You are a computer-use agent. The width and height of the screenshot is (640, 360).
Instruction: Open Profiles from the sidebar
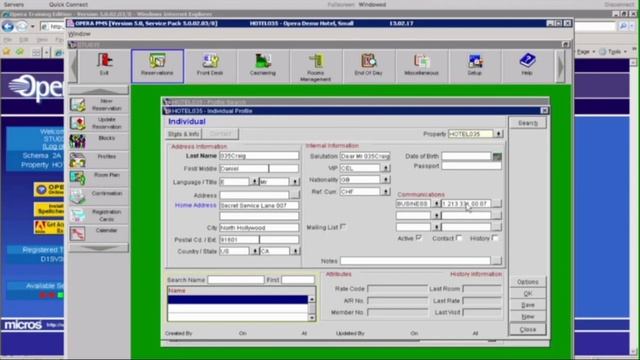coord(98,160)
